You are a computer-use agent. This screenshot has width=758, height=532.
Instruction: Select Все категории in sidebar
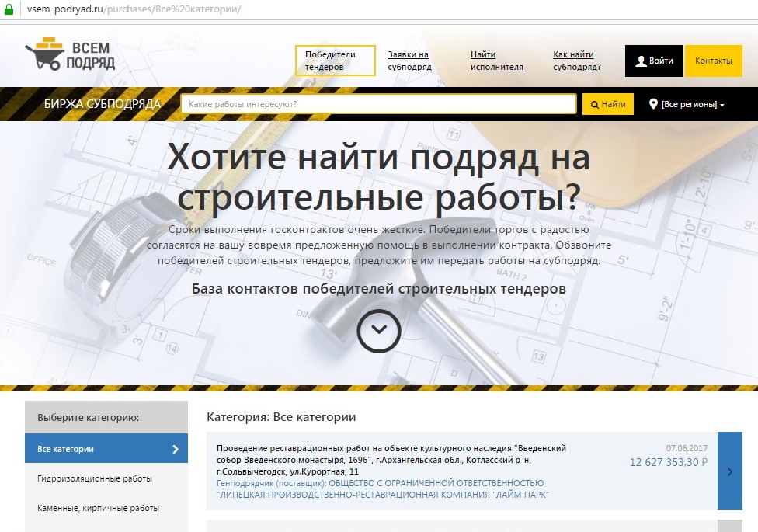(x=106, y=449)
